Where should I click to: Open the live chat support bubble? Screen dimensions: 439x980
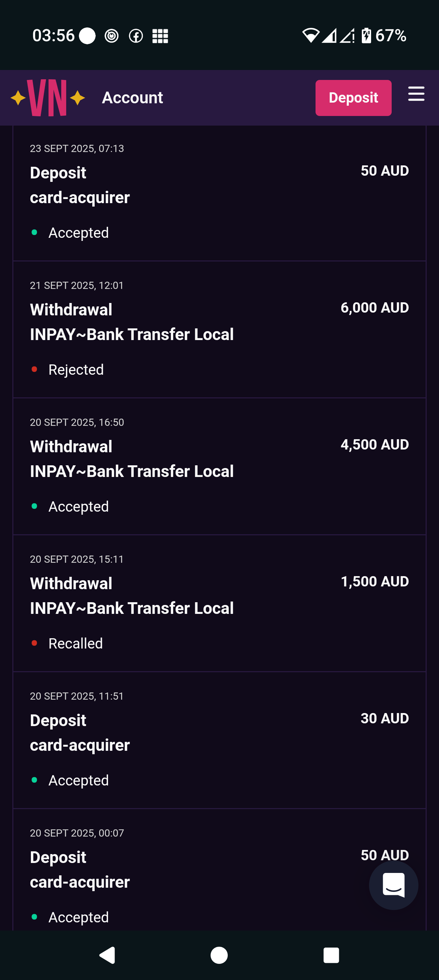click(x=393, y=885)
